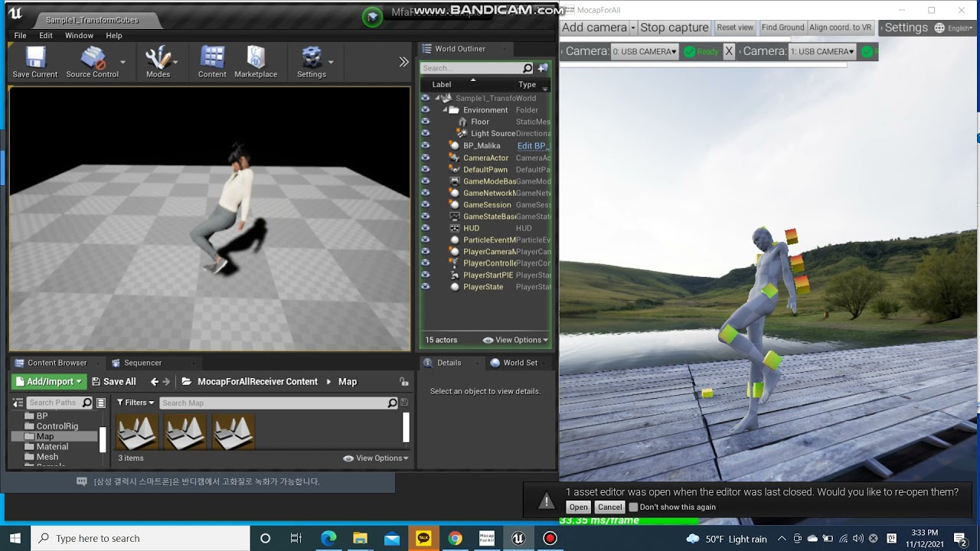
Task: Open Source Control toolbar icon
Action: point(92,63)
